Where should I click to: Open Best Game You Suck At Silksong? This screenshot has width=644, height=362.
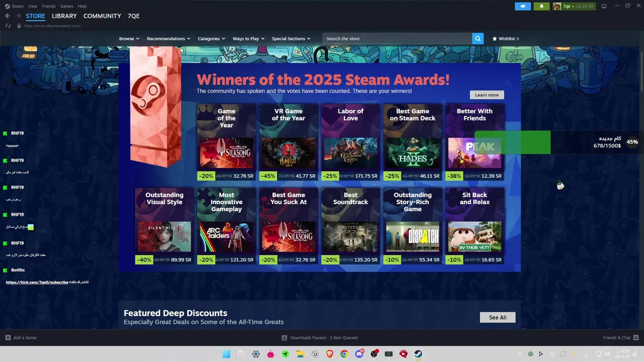click(x=288, y=236)
